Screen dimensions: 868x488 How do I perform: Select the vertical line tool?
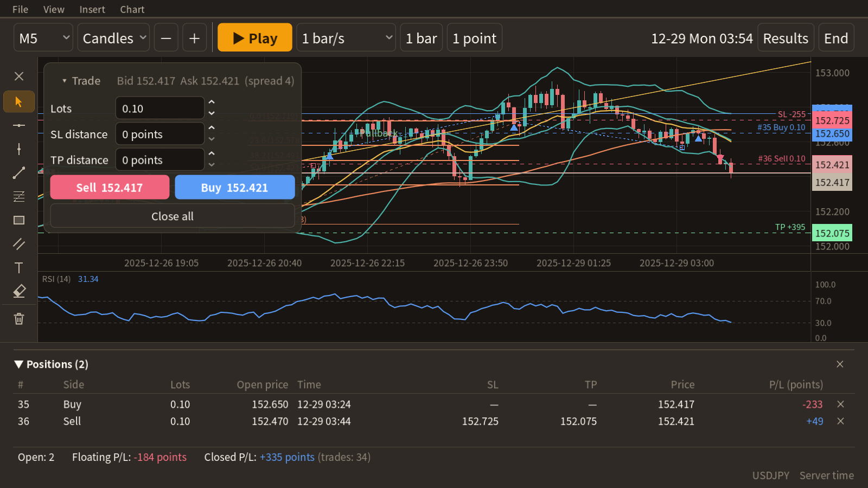pos(19,149)
